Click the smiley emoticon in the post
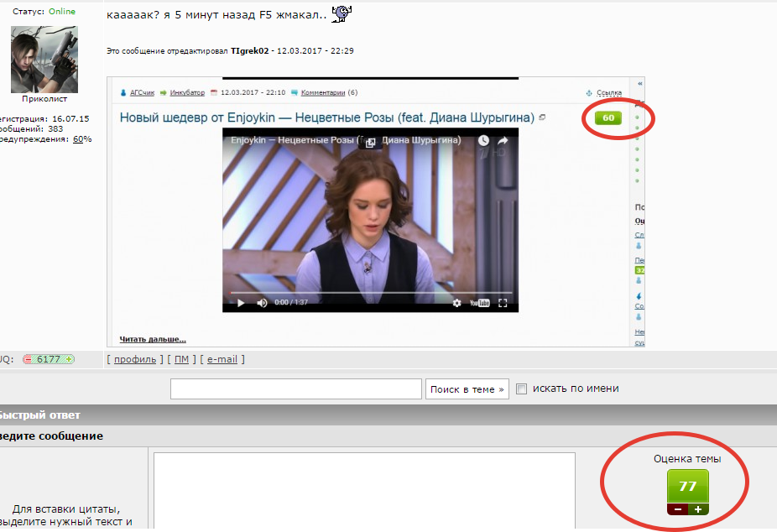Screen dimensions: 777x532 coord(342,14)
